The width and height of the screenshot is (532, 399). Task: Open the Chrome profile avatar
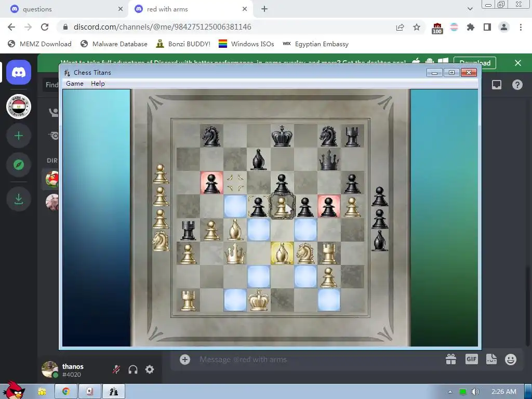[x=504, y=27]
